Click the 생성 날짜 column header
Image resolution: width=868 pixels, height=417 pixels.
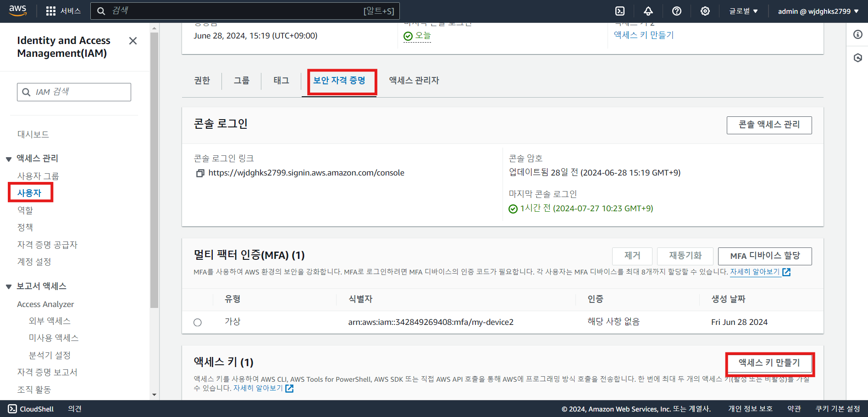pos(728,299)
